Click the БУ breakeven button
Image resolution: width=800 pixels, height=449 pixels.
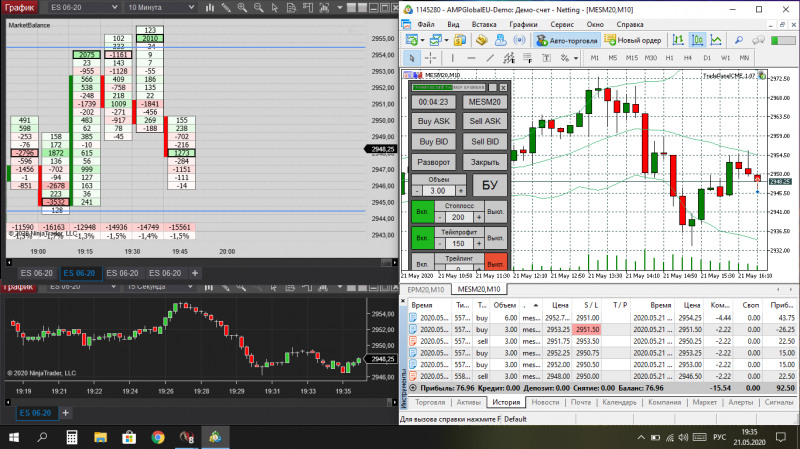click(x=489, y=185)
